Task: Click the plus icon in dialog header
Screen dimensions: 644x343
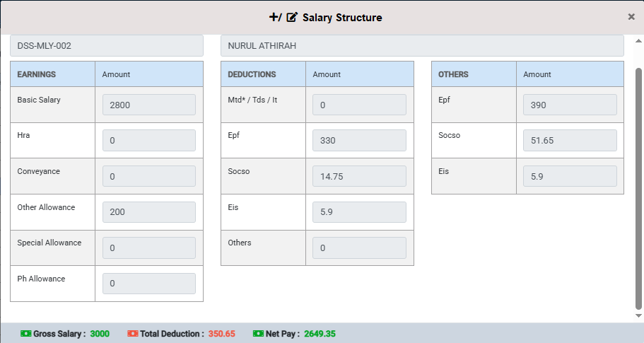Action: pos(274,17)
